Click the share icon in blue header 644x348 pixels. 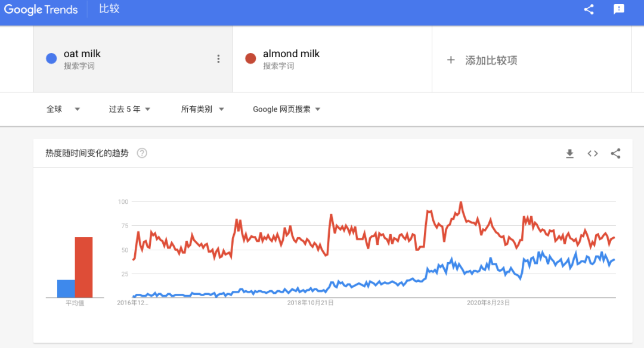pyautogui.click(x=589, y=10)
